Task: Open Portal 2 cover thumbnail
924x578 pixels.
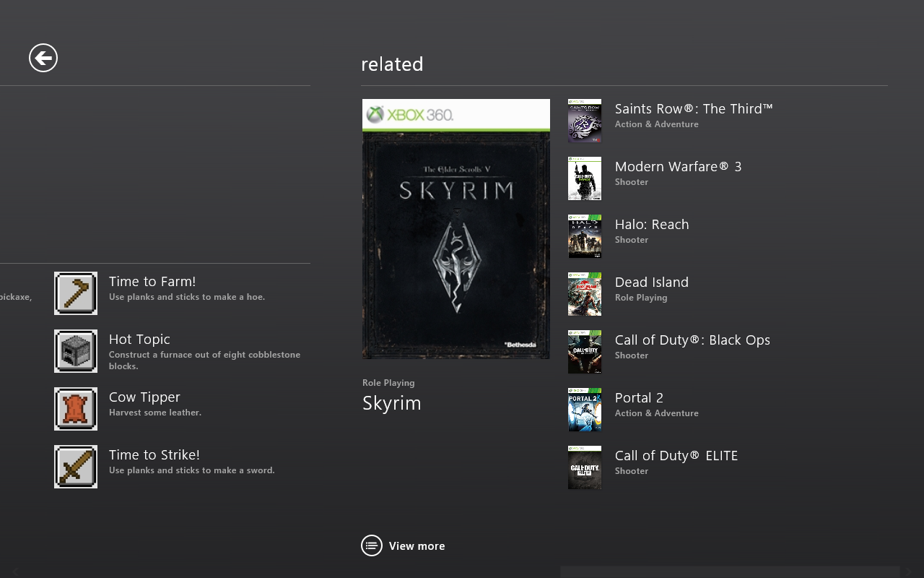Action: pyautogui.click(x=585, y=410)
